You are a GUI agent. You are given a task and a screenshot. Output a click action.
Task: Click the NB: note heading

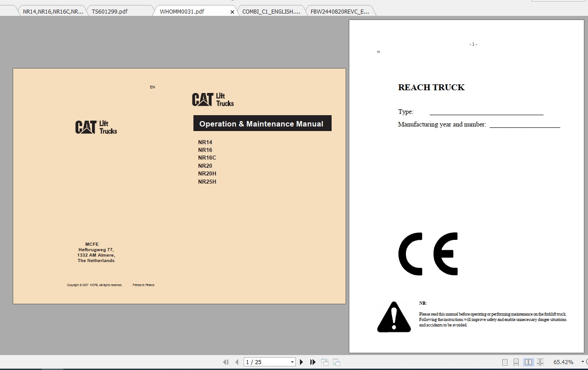click(x=423, y=303)
